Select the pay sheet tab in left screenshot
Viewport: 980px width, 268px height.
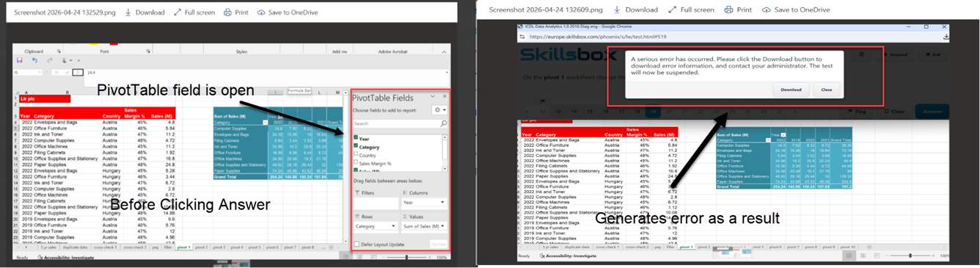[156, 247]
